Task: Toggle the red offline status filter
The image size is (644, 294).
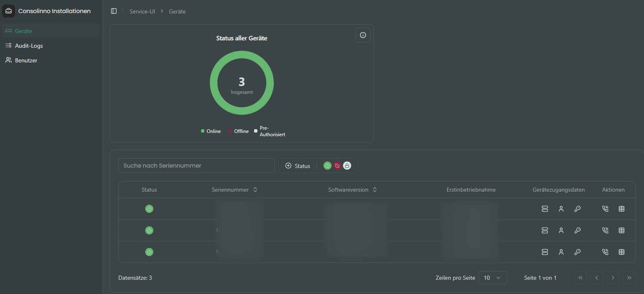Action: (x=337, y=166)
